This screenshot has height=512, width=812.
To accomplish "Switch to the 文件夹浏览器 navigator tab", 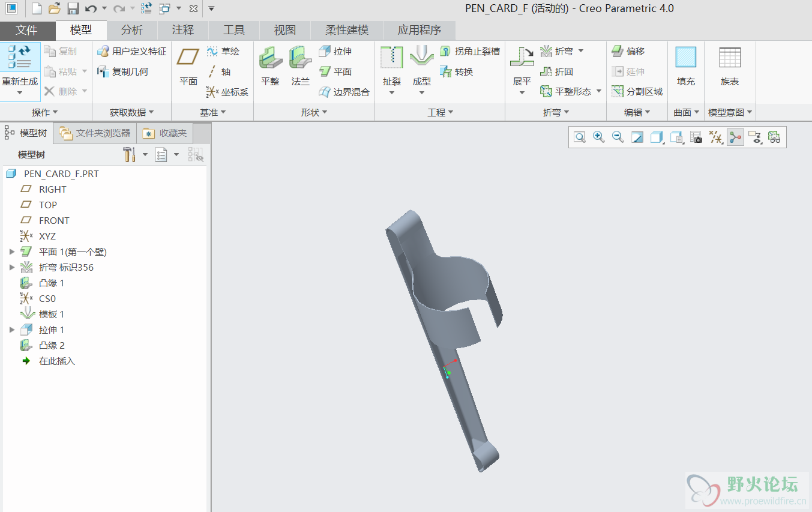I will coord(95,133).
